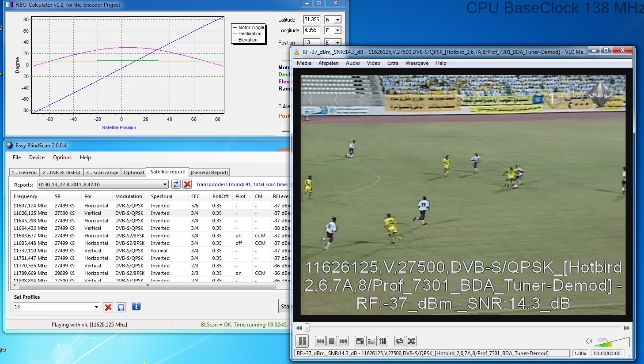Click the Longitude input field
644x364 pixels.
(312, 30)
